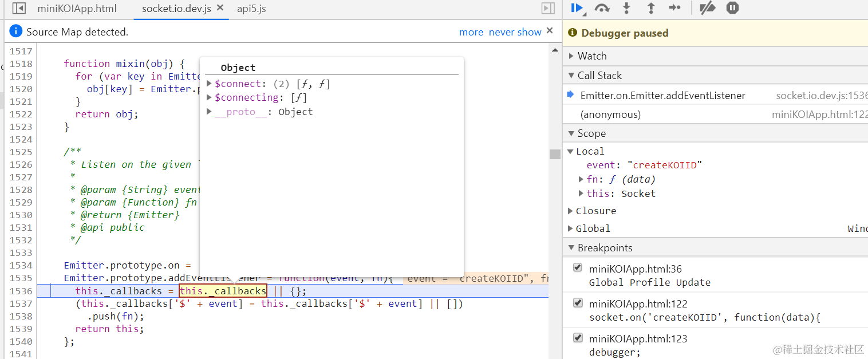The width and height of the screenshot is (868, 359).
Task: Select Emitter.on.Emitter.addEventListener call frame
Action: click(x=662, y=96)
